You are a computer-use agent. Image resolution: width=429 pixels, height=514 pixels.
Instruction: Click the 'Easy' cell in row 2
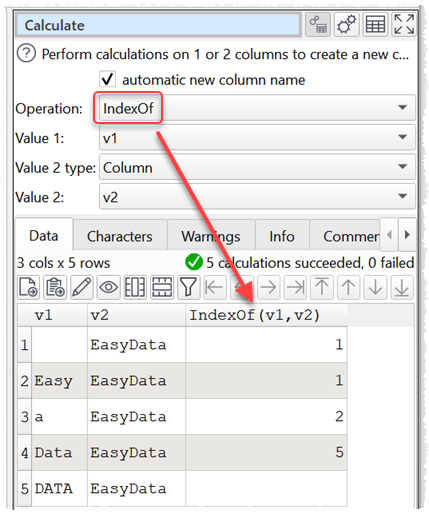point(60,380)
